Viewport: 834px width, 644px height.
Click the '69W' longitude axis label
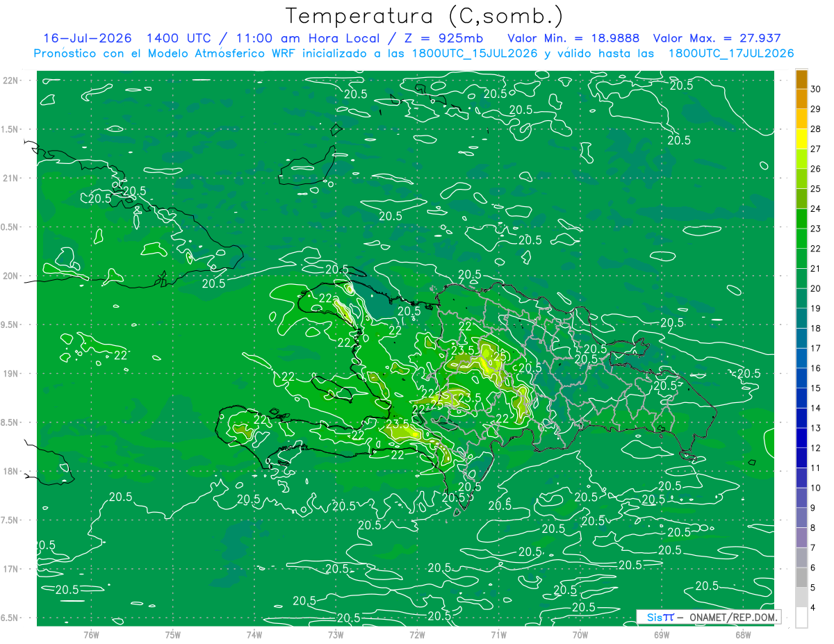pos(662,634)
